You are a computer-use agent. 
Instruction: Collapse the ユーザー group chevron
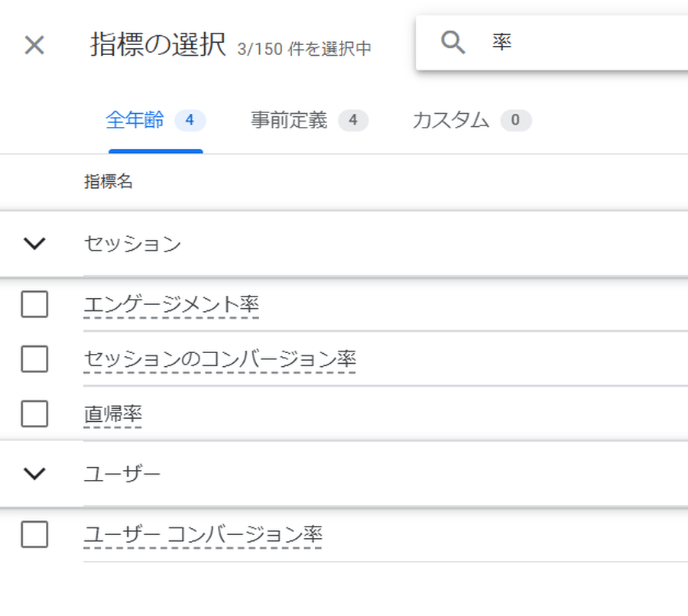(x=35, y=474)
